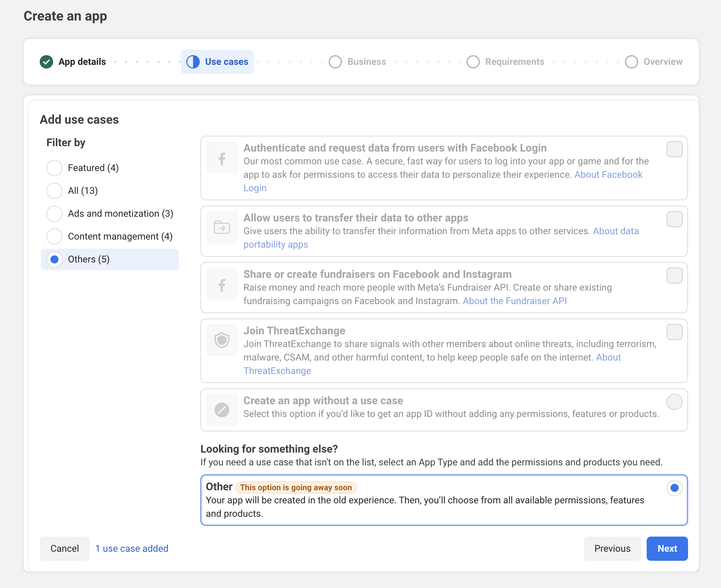Open the 1 use case added link
721x588 pixels.
click(x=131, y=548)
